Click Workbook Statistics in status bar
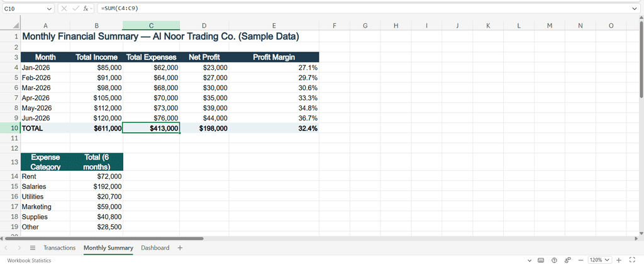The width and height of the screenshot is (644, 264). (x=29, y=260)
